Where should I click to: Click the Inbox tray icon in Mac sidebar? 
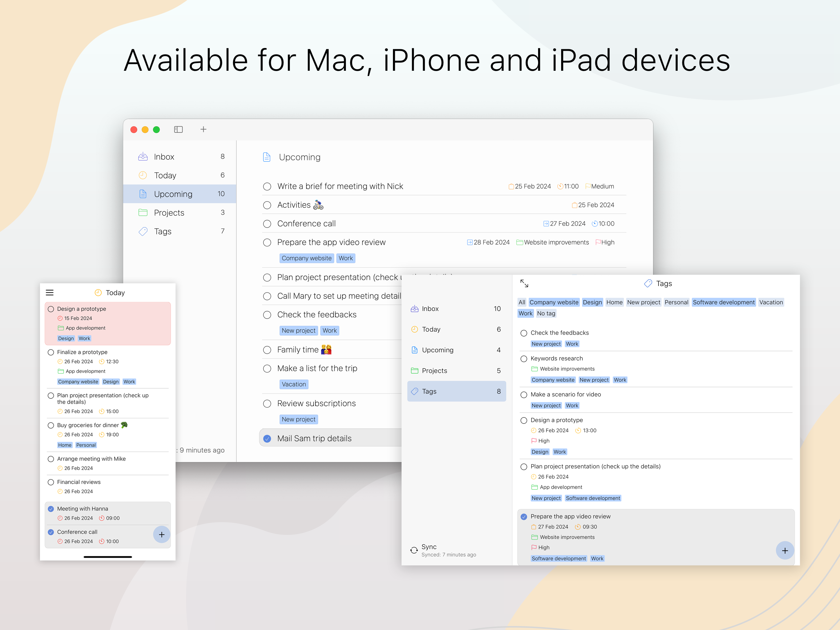[143, 156]
